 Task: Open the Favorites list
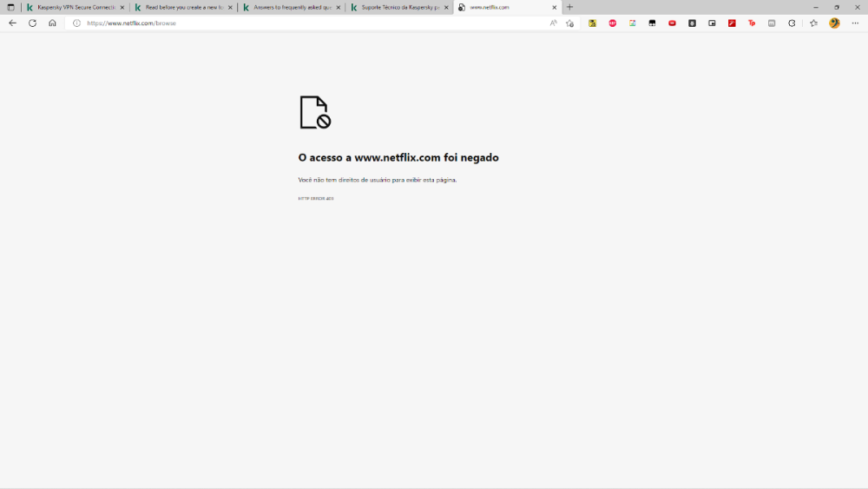point(814,23)
